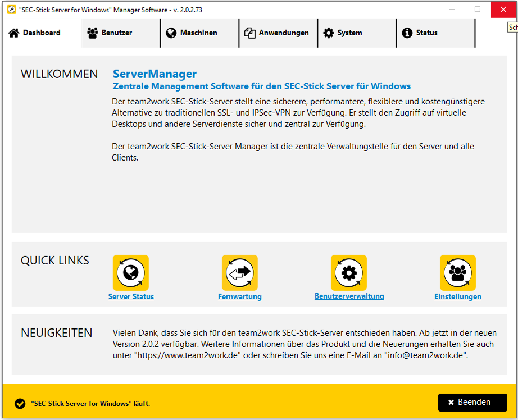Click the app icon in the title bar
The height and width of the screenshot is (420, 518).
tap(11, 10)
